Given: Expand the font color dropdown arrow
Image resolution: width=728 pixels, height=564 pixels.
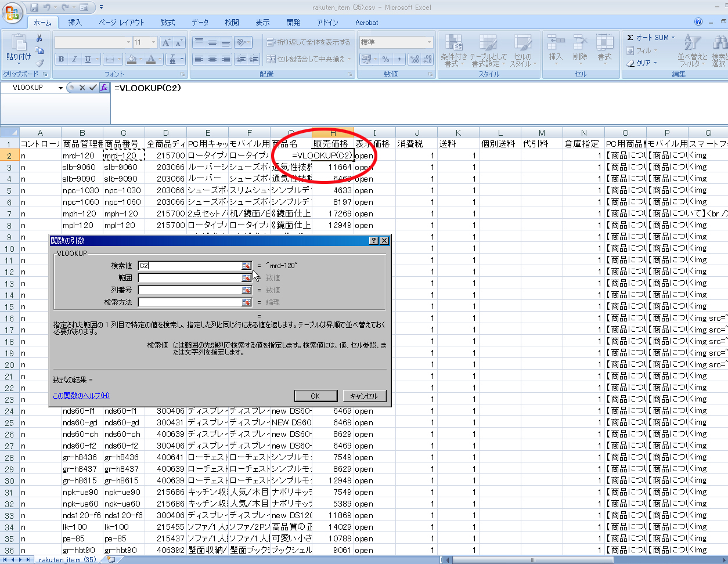Looking at the screenshot, I should pos(160,59).
